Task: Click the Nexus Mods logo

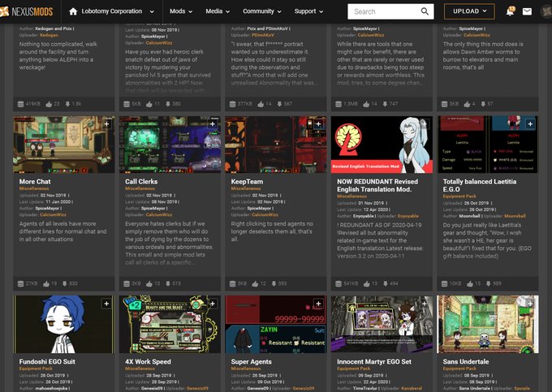Action: point(27,11)
